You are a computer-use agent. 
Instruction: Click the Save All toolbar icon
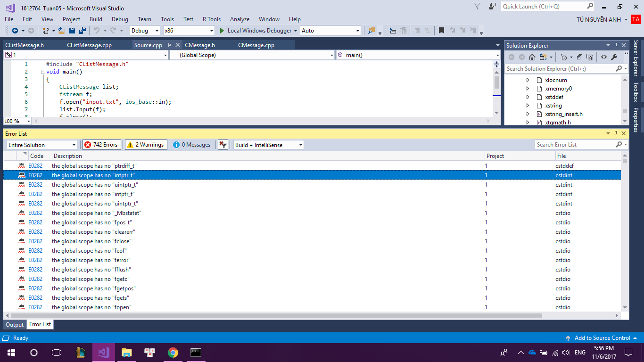pos(83,31)
